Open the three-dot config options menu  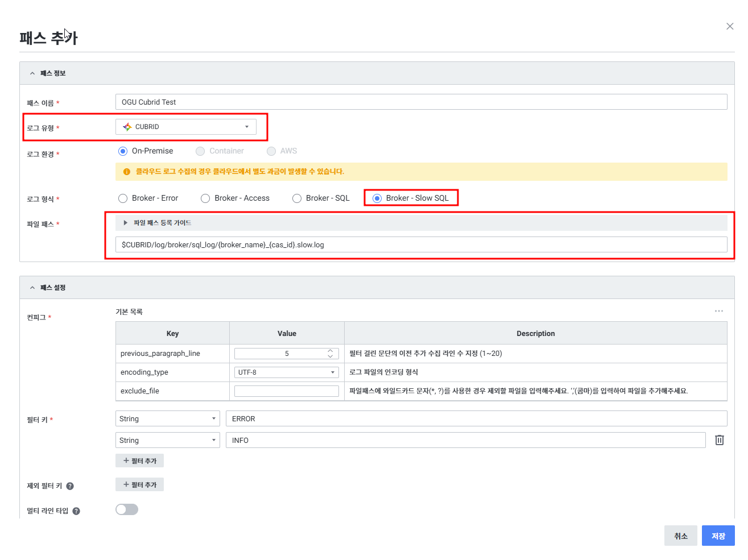tap(718, 311)
